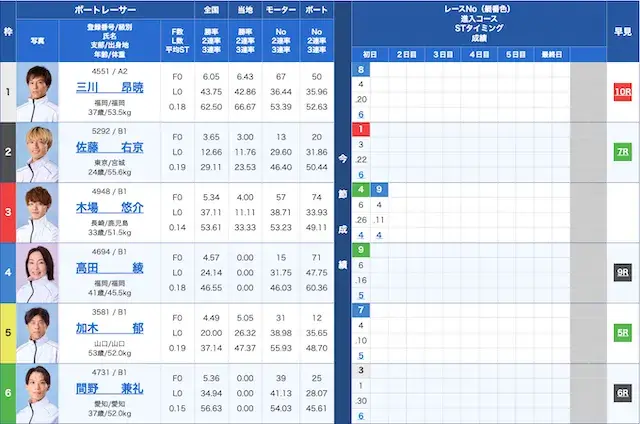640x424 pixels.
Task: Click result link 5 in 高田 row
Action: (361, 295)
